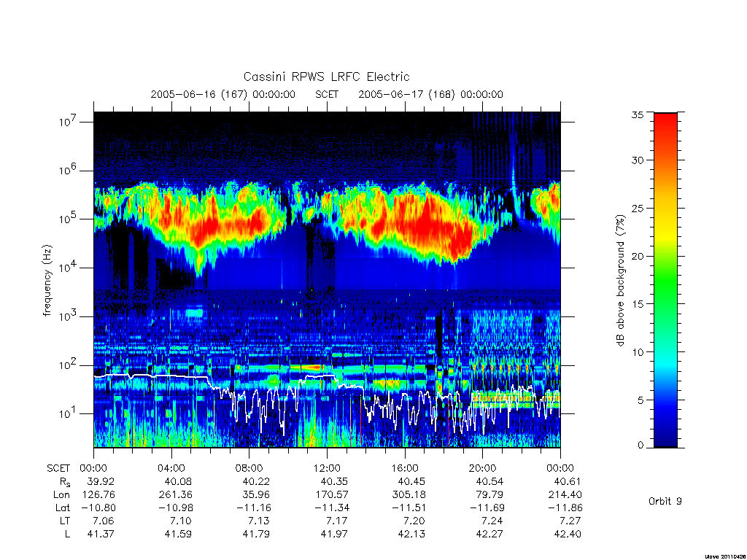
Task: Click the 35 tick on color scale
Action: point(638,114)
